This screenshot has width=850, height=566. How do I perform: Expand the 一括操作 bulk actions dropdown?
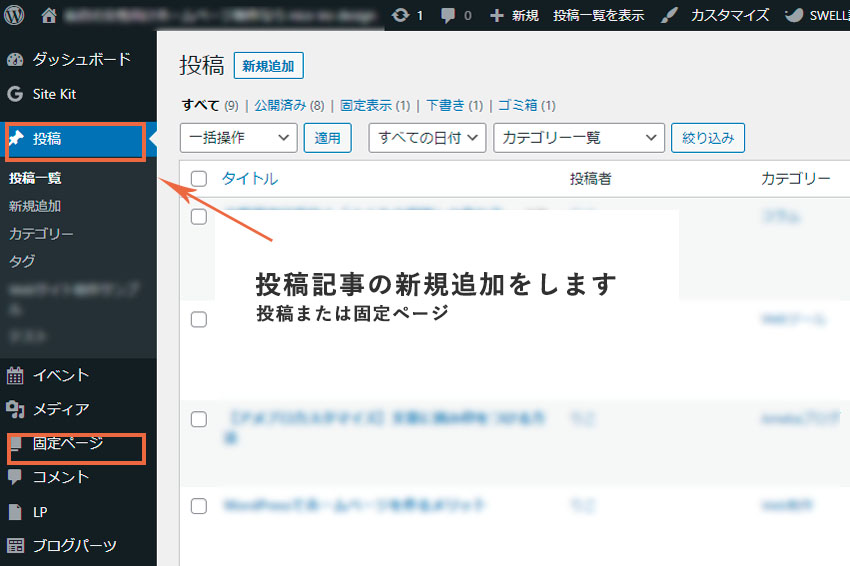tap(238, 138)
